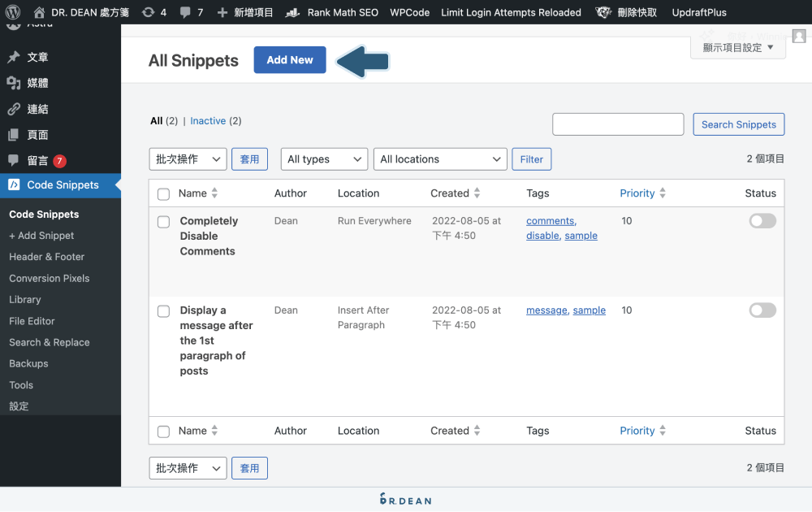Viewport: 812px width, 512px height.
Task: Open the comments tag link
Action: [551, 220]
